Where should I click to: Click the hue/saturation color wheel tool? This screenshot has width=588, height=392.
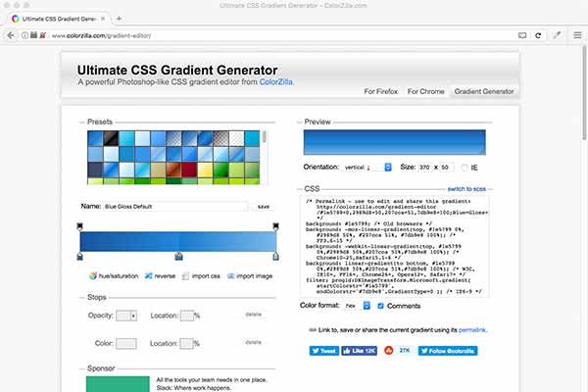click(x=114, y=276)
